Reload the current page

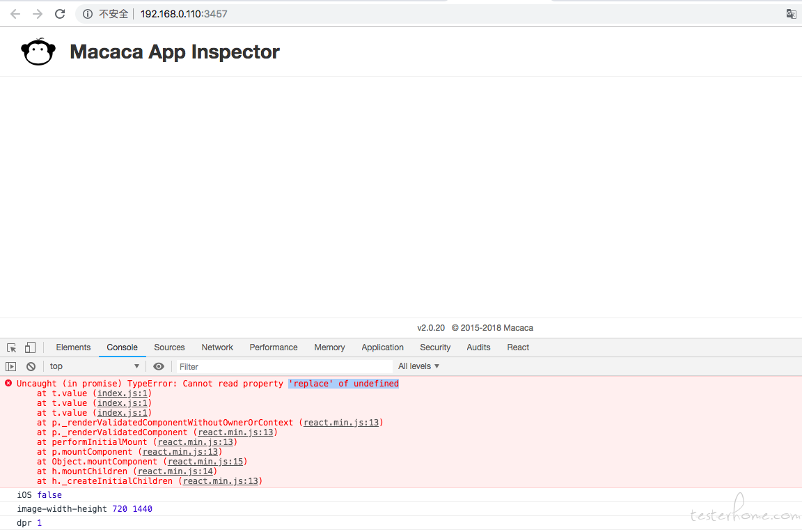(x=60, y=14)
